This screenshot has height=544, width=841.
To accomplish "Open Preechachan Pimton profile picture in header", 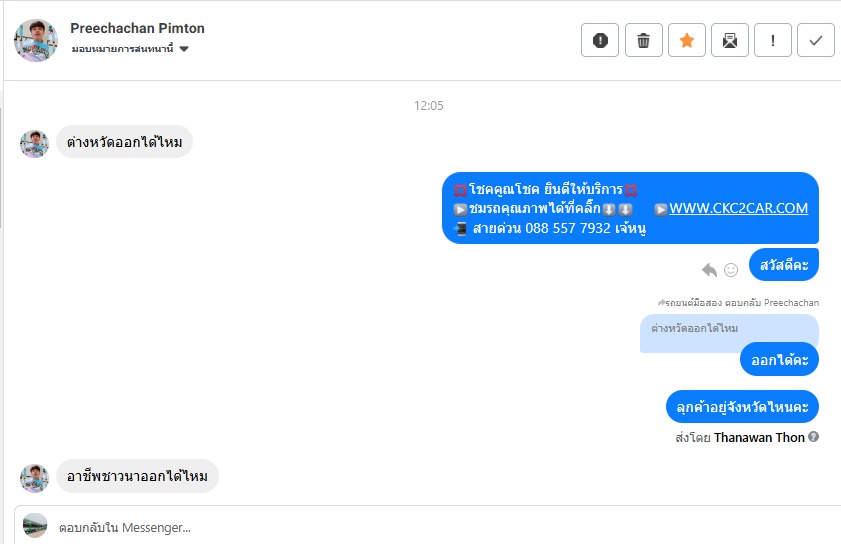I will point(36,40).
